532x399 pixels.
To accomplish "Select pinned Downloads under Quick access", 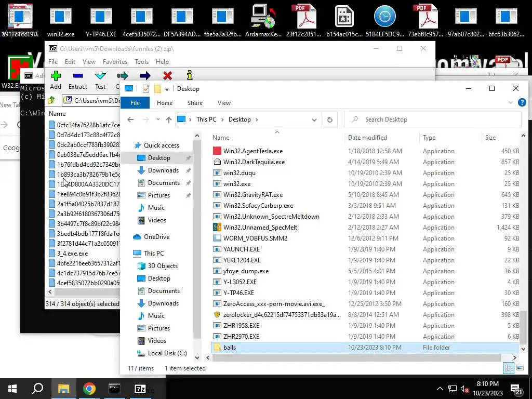I will [163, 170].
